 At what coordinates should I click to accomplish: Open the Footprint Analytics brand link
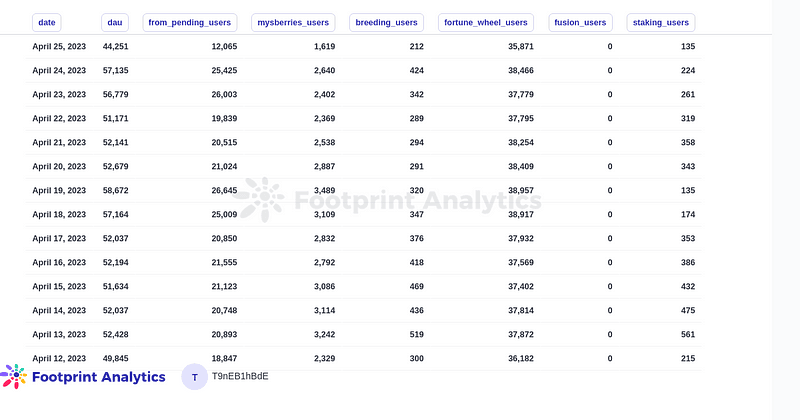(98, 377)
